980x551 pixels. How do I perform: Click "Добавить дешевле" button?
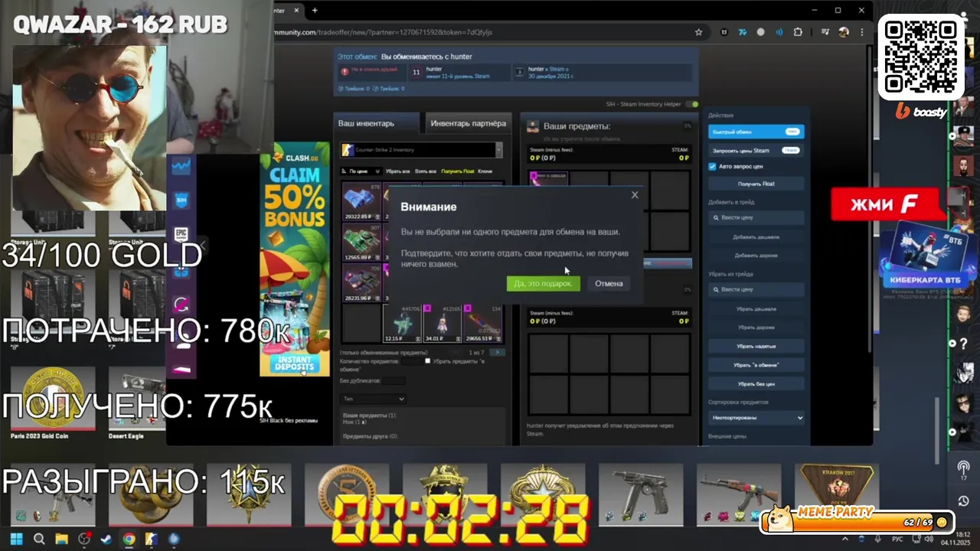(x=756, y=237)
